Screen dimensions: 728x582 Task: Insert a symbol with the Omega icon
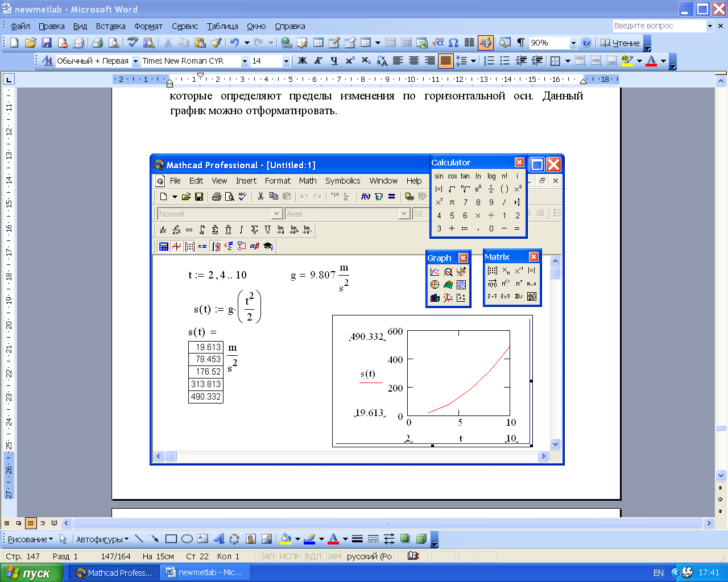pyautogui.click(x=453, y=43)
